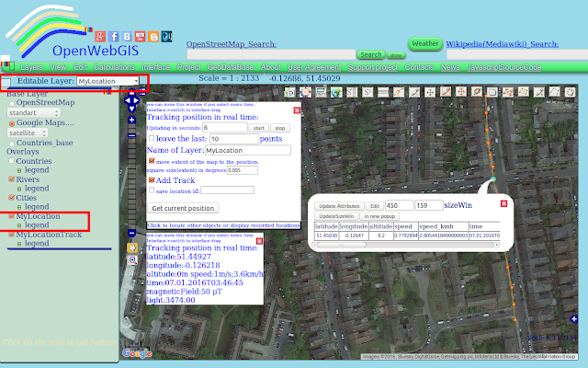Open the orange Blogger icon
The width and height of the screenshot is (588, 368).
click(x=153, y=37)
